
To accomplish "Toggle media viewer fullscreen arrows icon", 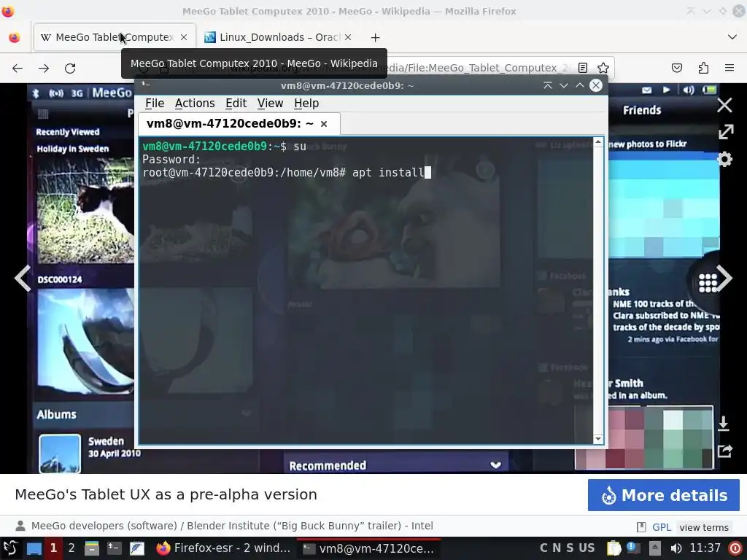I will pyautogui.click(x=726, y=132).
